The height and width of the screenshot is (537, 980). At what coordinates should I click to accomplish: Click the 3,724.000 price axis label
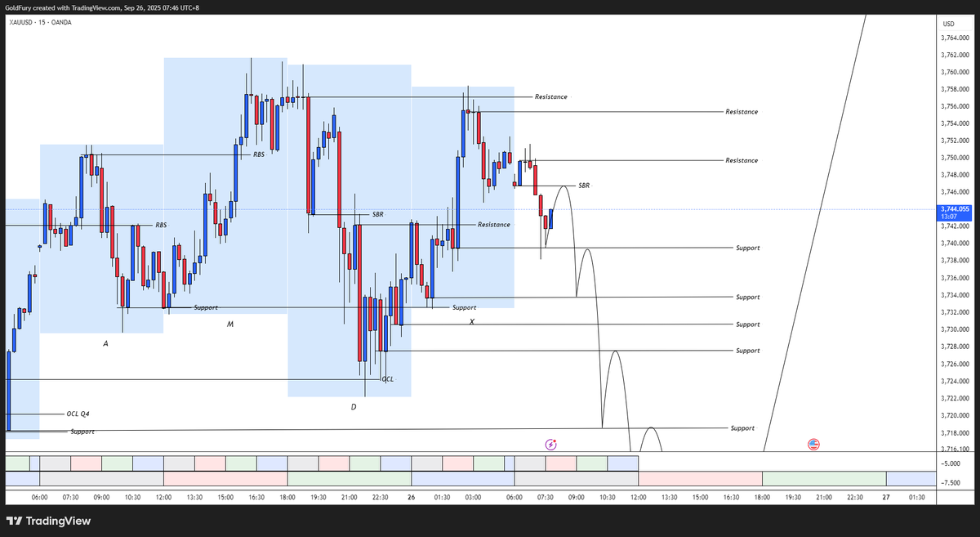tap(955, 381)
